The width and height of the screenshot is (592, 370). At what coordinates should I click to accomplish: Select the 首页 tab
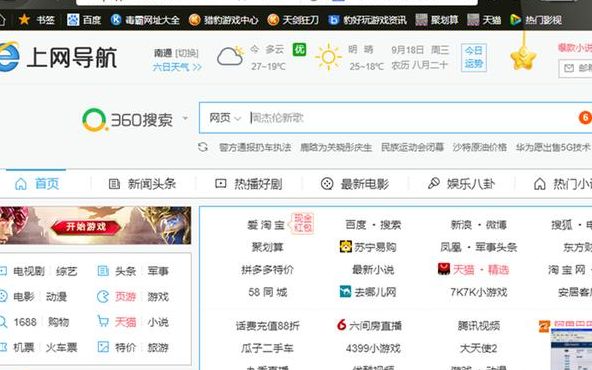click(37, 184)
